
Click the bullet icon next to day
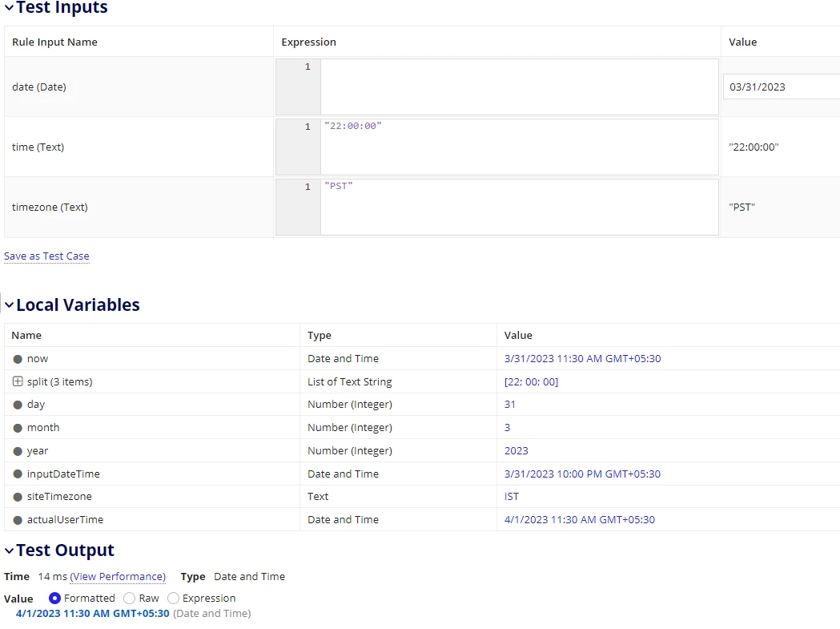[x=18, y=405]
